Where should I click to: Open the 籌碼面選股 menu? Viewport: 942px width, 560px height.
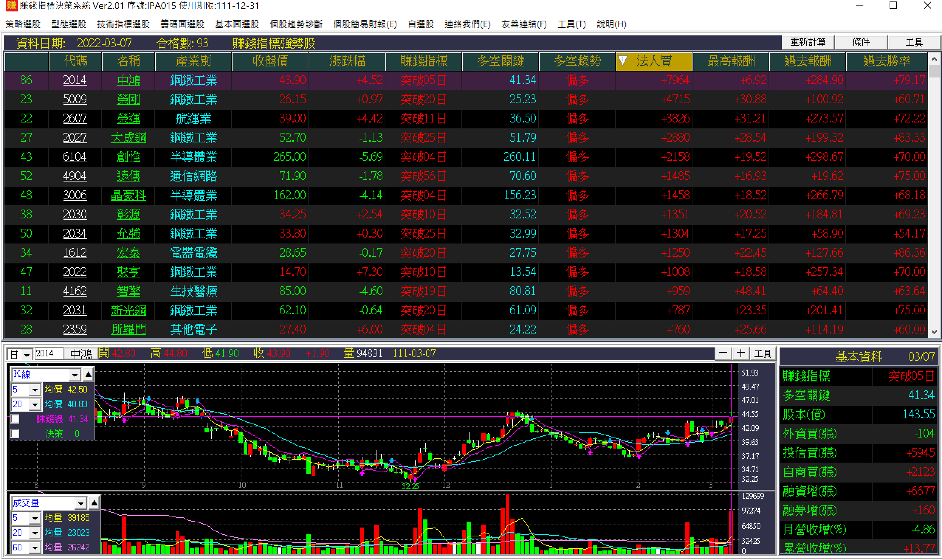coord(182,24)
